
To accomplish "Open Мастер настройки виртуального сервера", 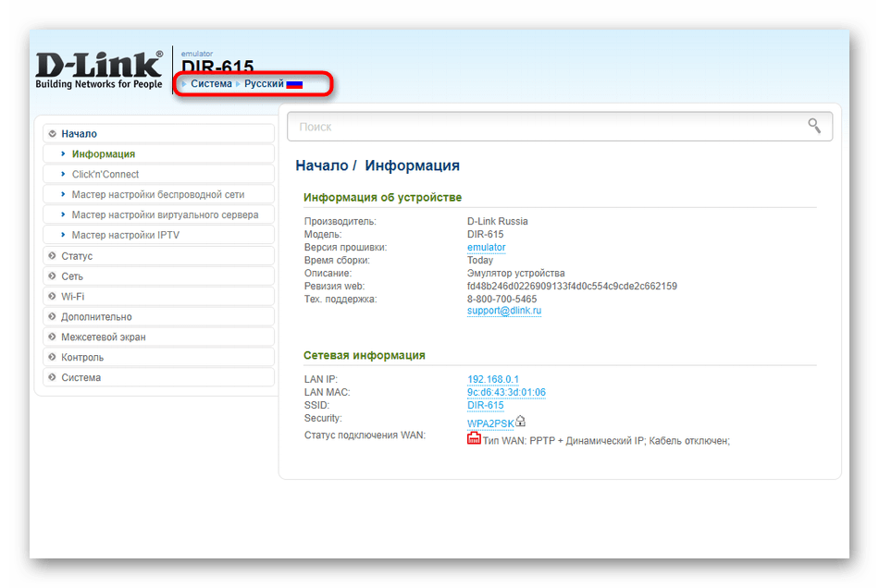I will pos(165,214).
